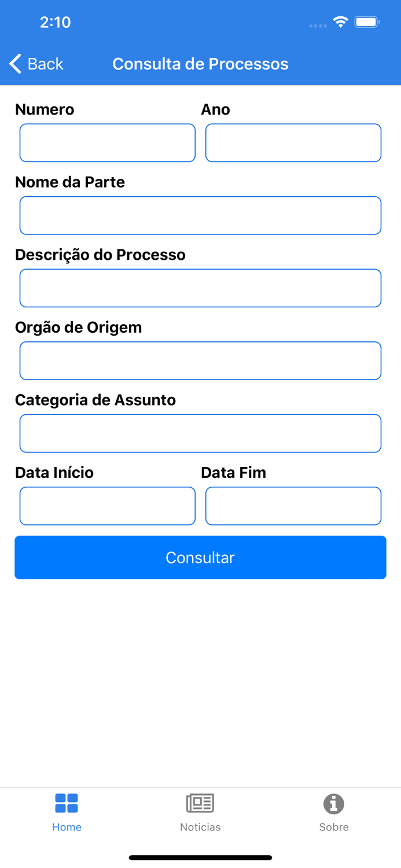This screenshot has height=868, width=401.
Task: Tap the Sobre info icon
Action: pos(334,803)
